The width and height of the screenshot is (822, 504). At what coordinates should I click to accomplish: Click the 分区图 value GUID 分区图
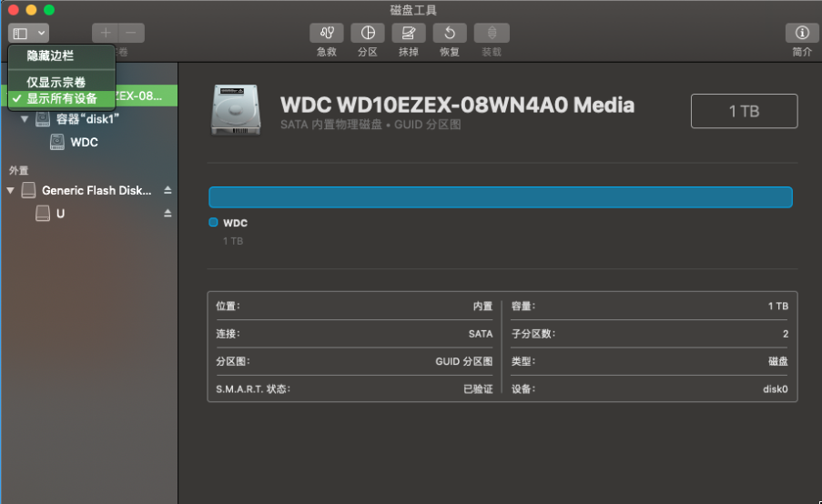tap(464, 361)
